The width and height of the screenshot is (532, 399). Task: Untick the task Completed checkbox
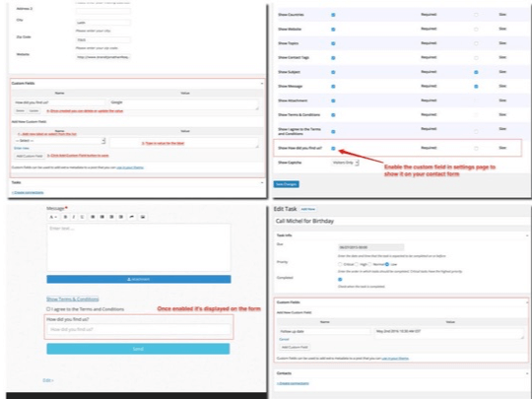click(340, 279)
